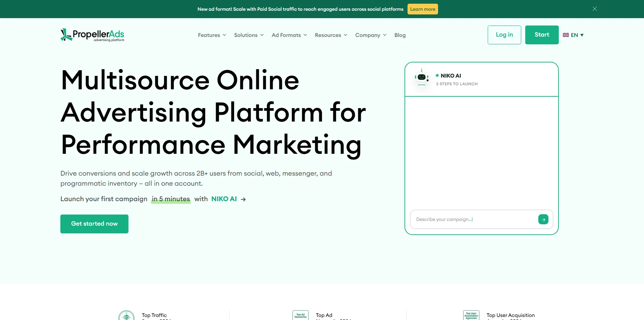Focus the Describe your campaign field

tap(474, 219)
